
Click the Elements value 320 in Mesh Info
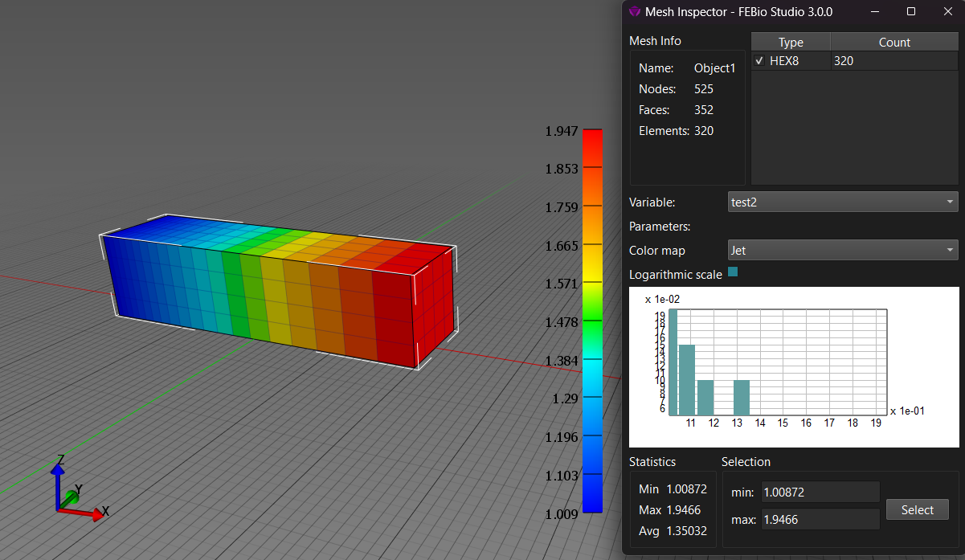coord(704,131)
